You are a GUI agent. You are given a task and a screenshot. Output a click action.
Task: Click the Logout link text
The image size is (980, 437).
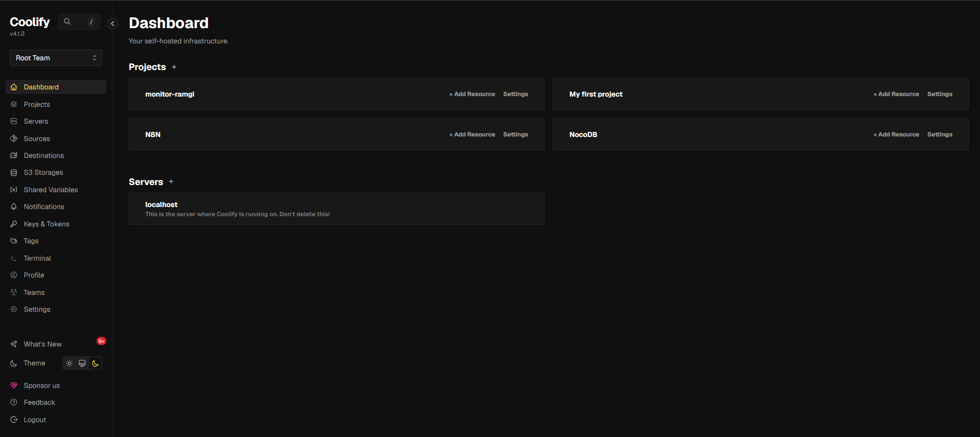[35, 420]
